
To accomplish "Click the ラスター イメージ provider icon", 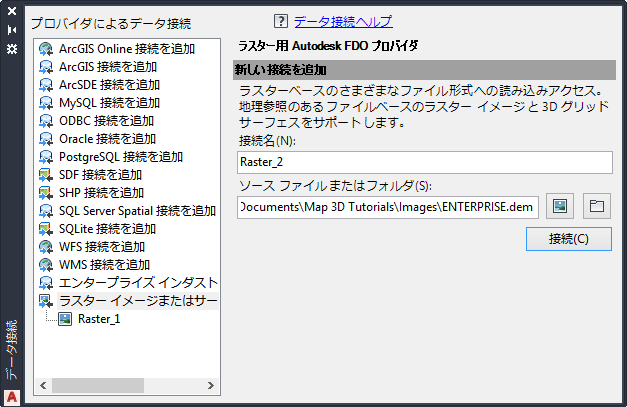I will pos(46,301).
